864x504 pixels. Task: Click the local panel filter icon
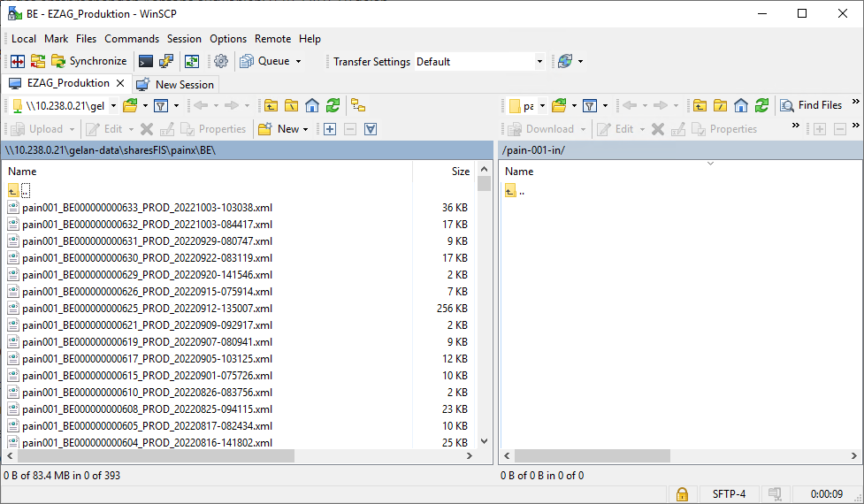point(161,106)
